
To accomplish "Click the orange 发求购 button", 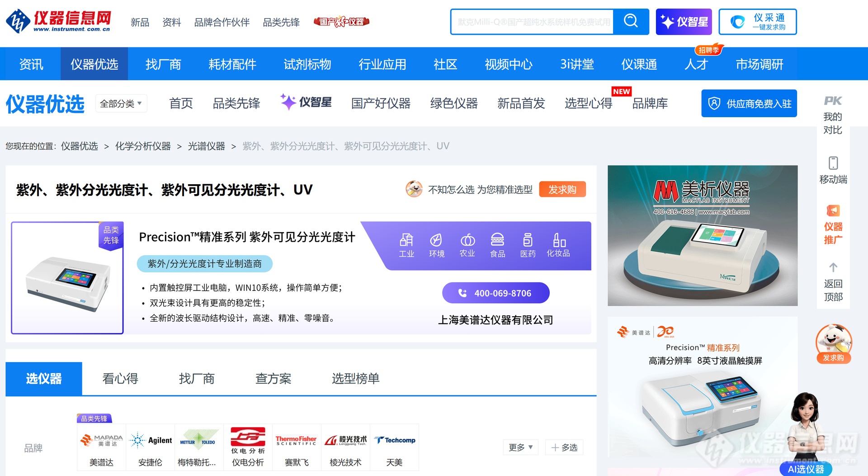I will point(562,190).
